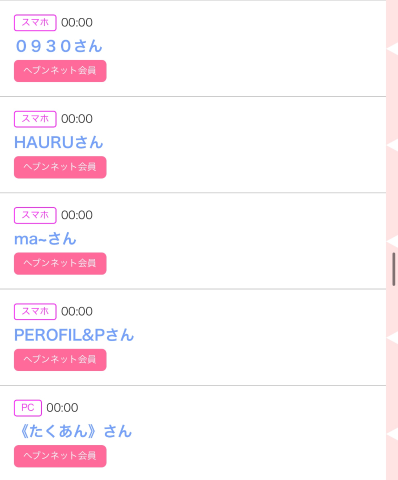
Task: Click ヘブンネット会員 badge under HAURUさん
Action: pos(60,167)
